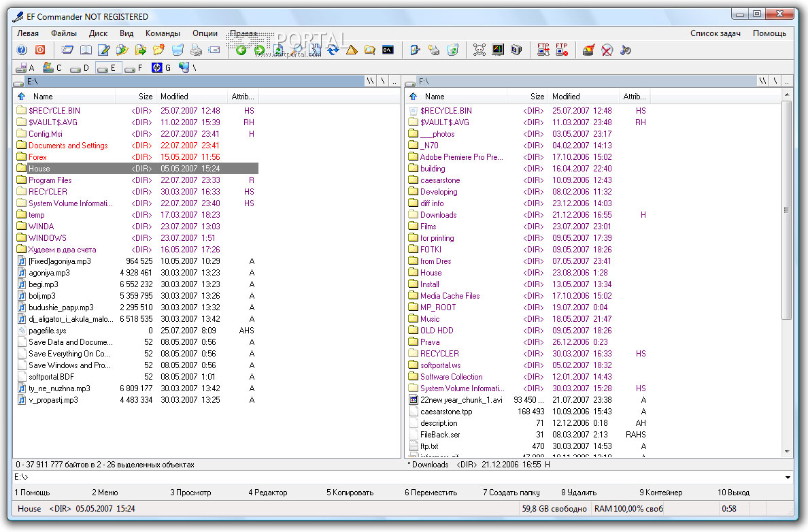Click the green back arrow icon

click(241, 50)
